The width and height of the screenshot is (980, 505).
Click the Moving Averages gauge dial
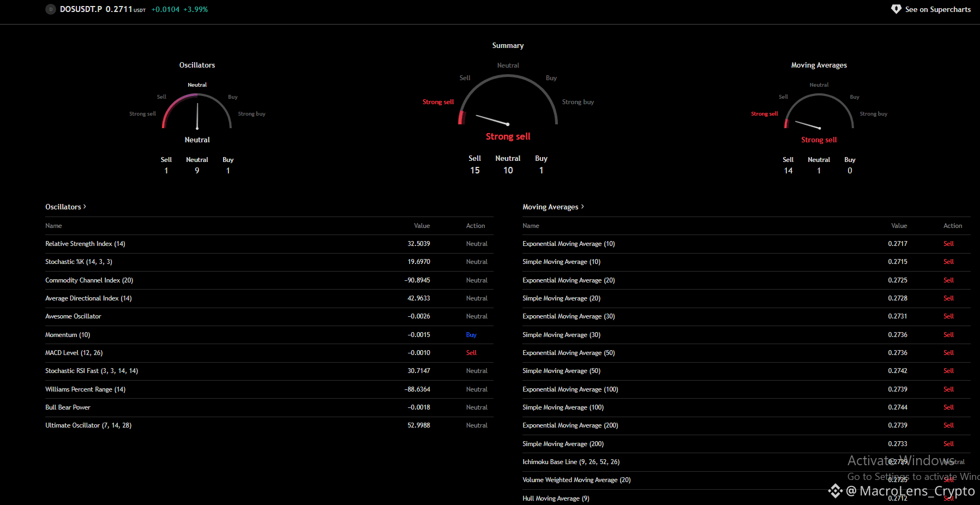pyautogui.click(x=819, y=111)
